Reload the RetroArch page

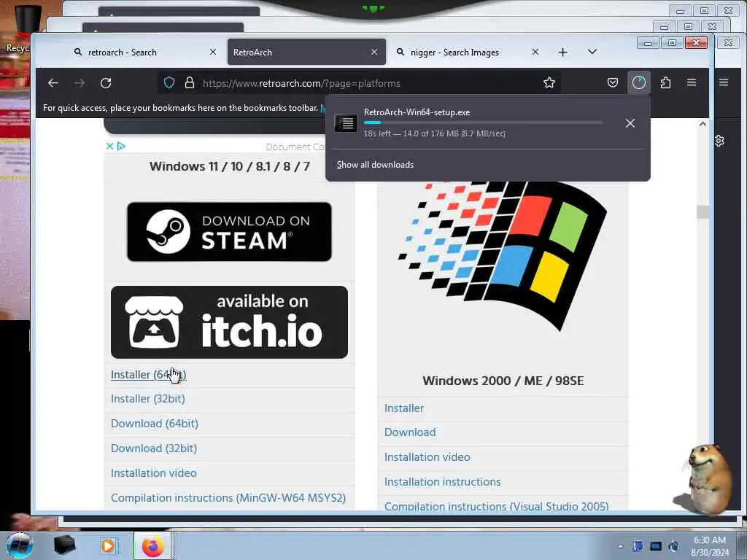(x=106, y=83)
